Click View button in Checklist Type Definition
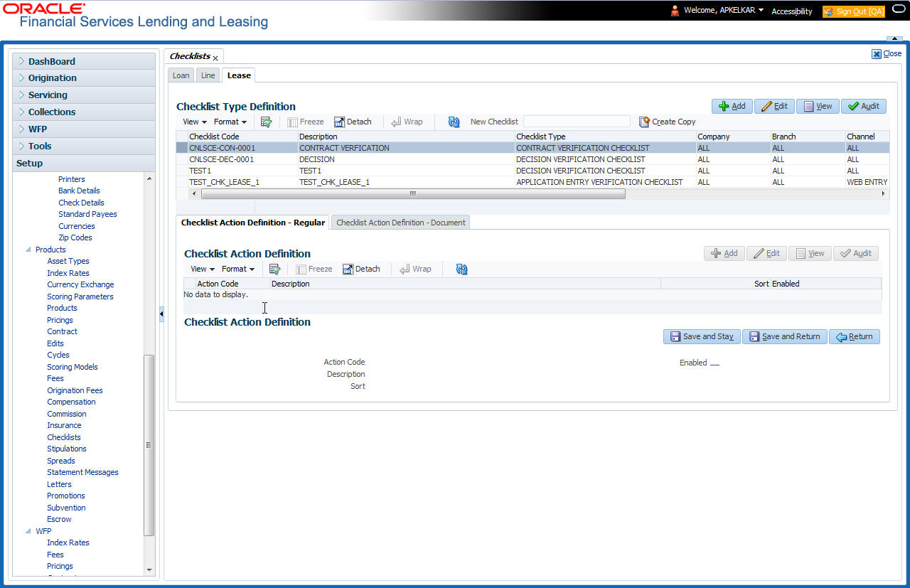Screen dimensions: 910x588 coord(818,106)
